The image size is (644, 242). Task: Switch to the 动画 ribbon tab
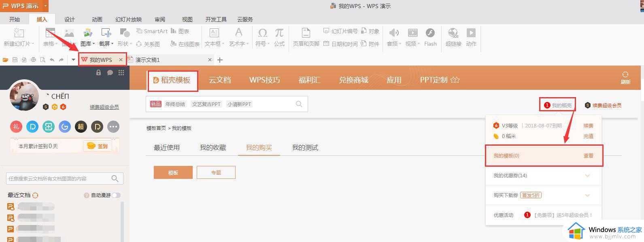click(97, 19)
